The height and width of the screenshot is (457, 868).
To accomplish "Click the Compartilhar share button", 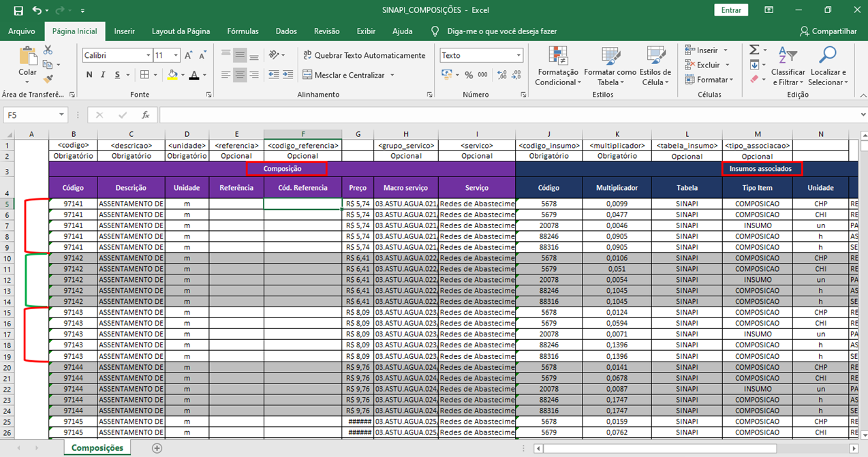I will (x=828, y=31).
